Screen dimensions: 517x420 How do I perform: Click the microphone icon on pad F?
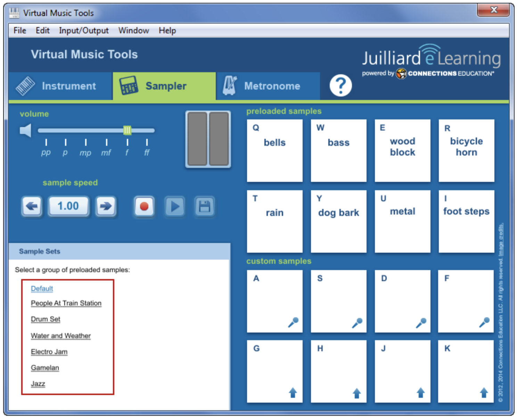click(x=484, y=322)
